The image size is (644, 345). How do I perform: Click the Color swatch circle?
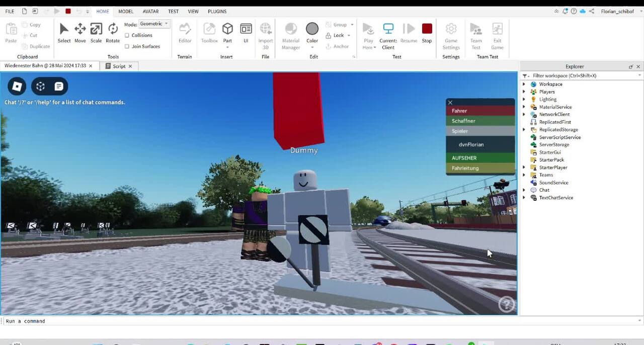312,29
